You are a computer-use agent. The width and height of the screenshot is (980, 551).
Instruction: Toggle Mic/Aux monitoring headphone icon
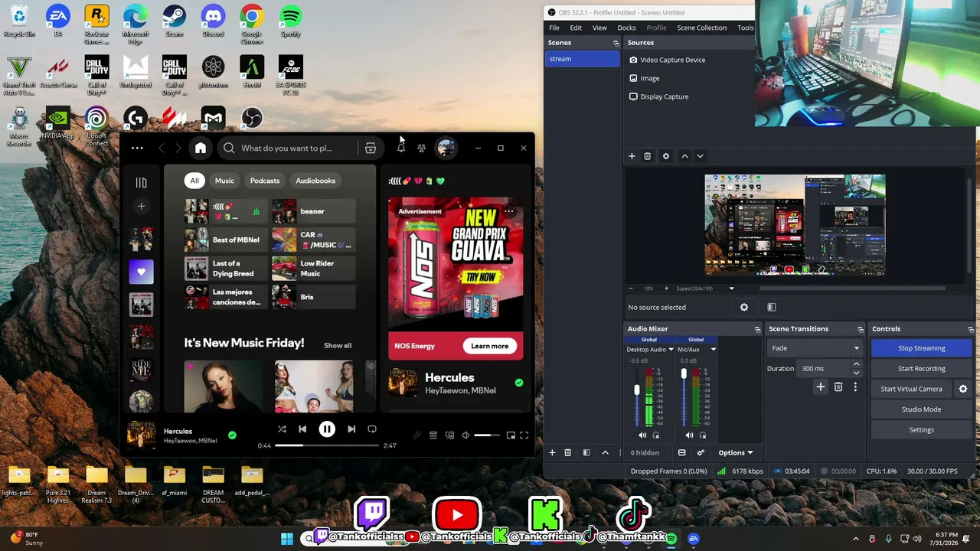[703, 435]
